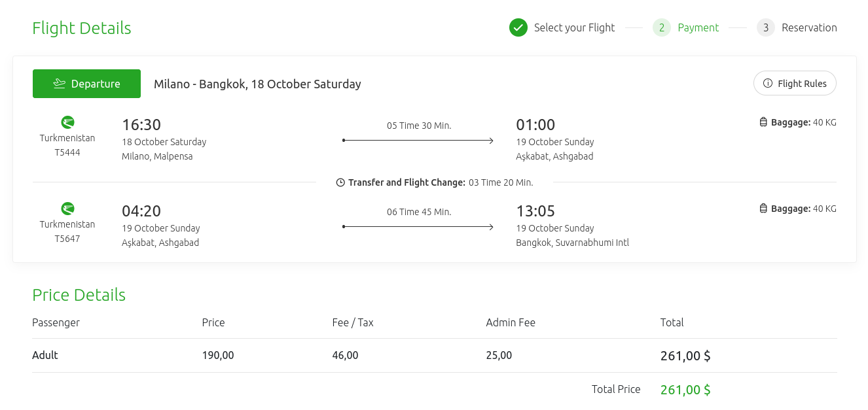Click the Milano - Bangkok route heading
868x410 pixels.
click(257, 84)
